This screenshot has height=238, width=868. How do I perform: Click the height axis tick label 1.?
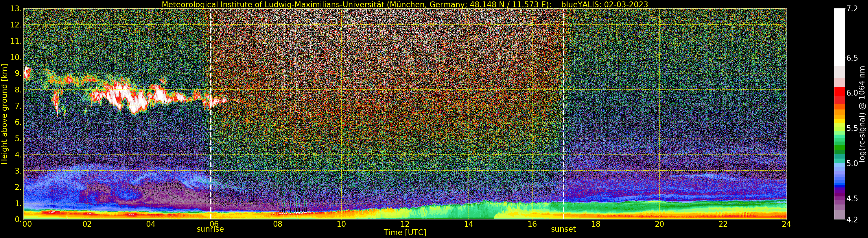(18, 203)
